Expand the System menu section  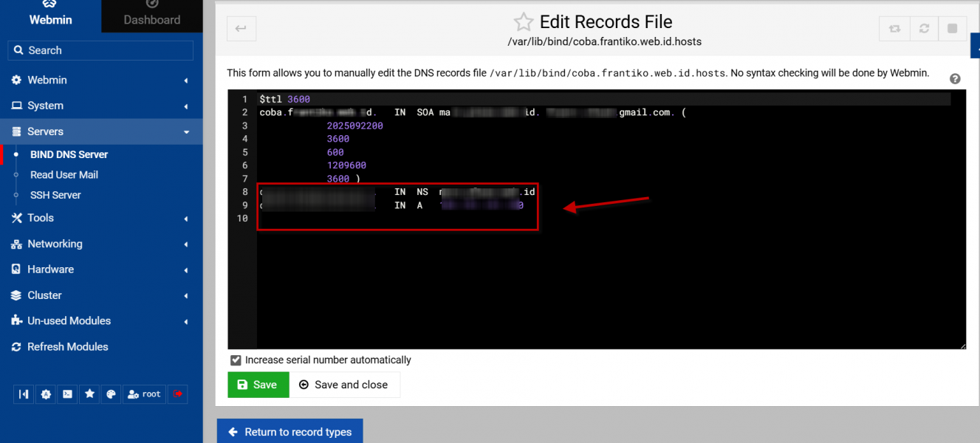click(x=101, y=106)
